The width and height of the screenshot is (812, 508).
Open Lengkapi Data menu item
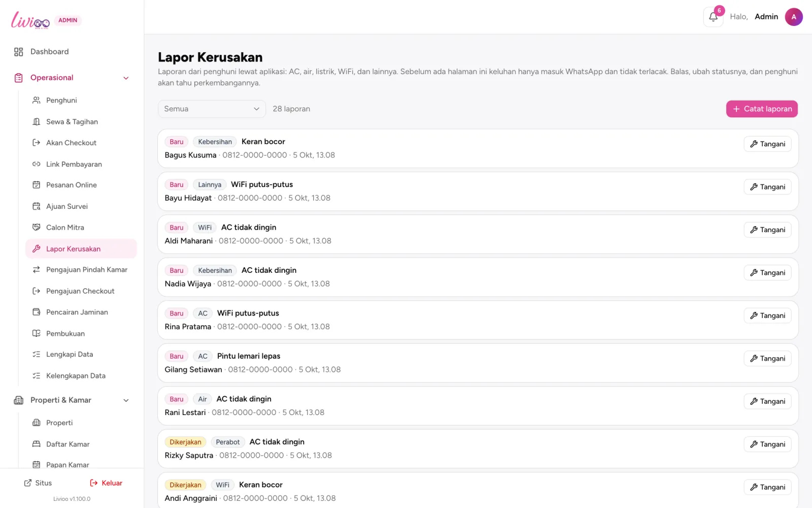pos(81,355)
